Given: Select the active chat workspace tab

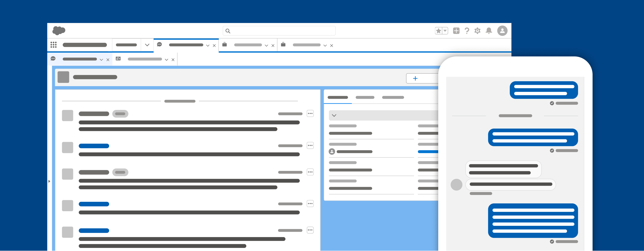Looking at the screenshot, I should 186,45.
